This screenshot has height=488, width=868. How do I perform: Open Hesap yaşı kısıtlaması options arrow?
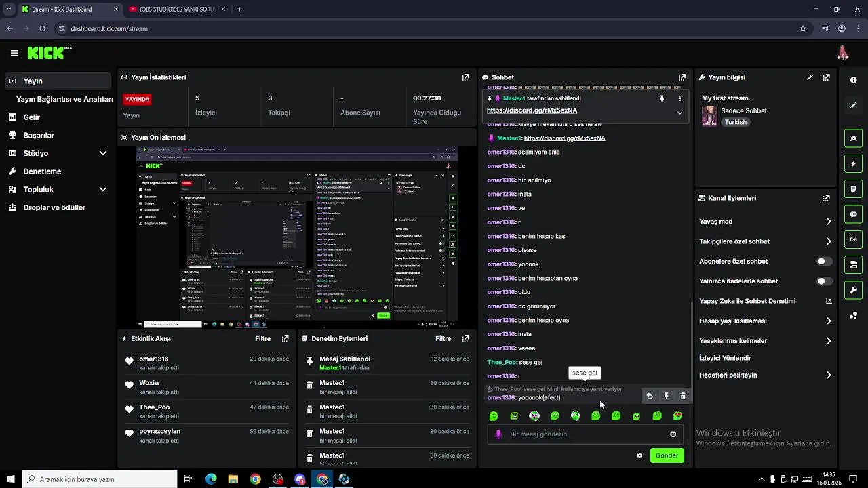pos(829,321)
